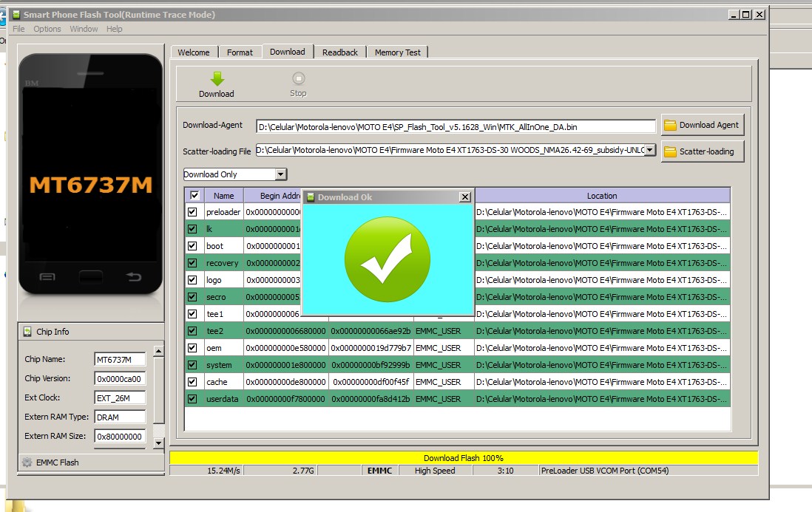Screen dimensions: 812x512
Task: Click the High Speed status cell
Action: click(435, 471)
